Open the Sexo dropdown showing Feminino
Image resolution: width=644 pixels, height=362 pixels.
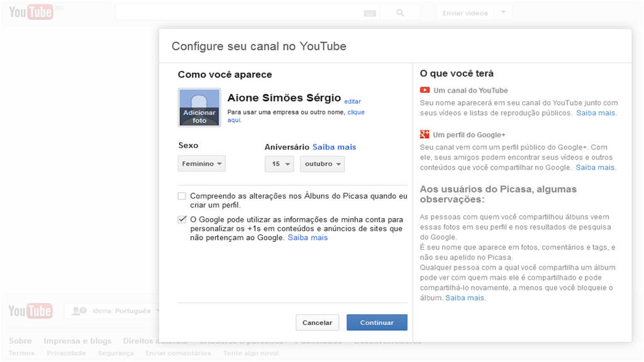pos(202,163)
